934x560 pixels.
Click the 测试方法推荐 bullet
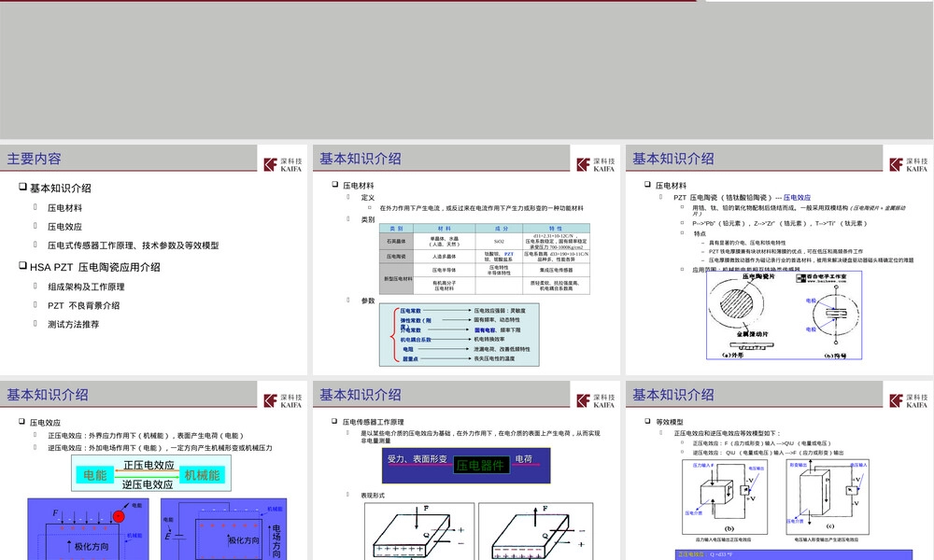click(74, 325)
